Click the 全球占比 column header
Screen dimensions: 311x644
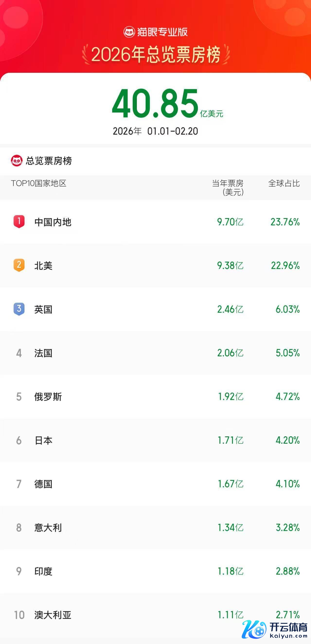point(284,183)
